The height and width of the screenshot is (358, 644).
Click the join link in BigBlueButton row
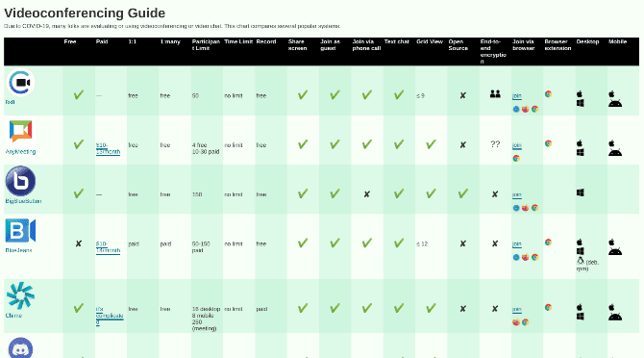pos(517,194)
